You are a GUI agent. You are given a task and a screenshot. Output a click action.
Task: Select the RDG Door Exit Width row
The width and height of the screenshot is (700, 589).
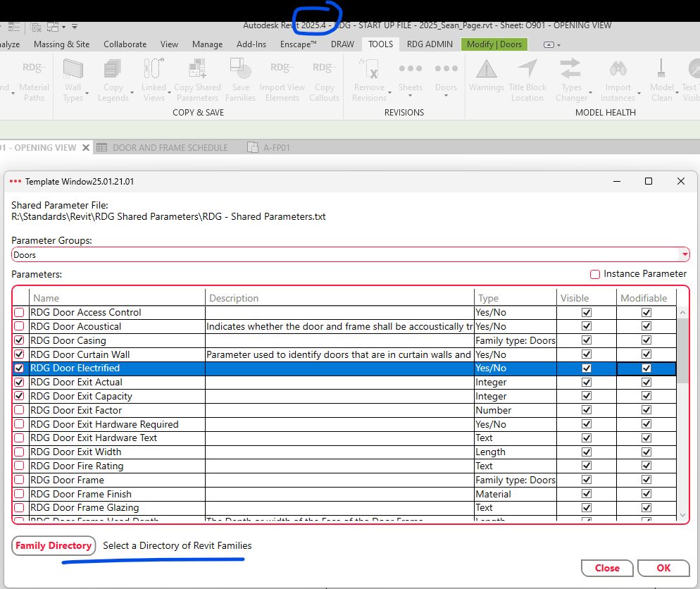(x=344, y=452)
